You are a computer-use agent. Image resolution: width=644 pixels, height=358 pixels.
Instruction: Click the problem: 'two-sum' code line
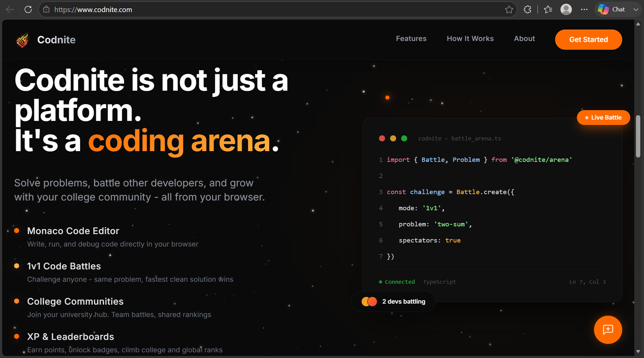click(435, 224)
